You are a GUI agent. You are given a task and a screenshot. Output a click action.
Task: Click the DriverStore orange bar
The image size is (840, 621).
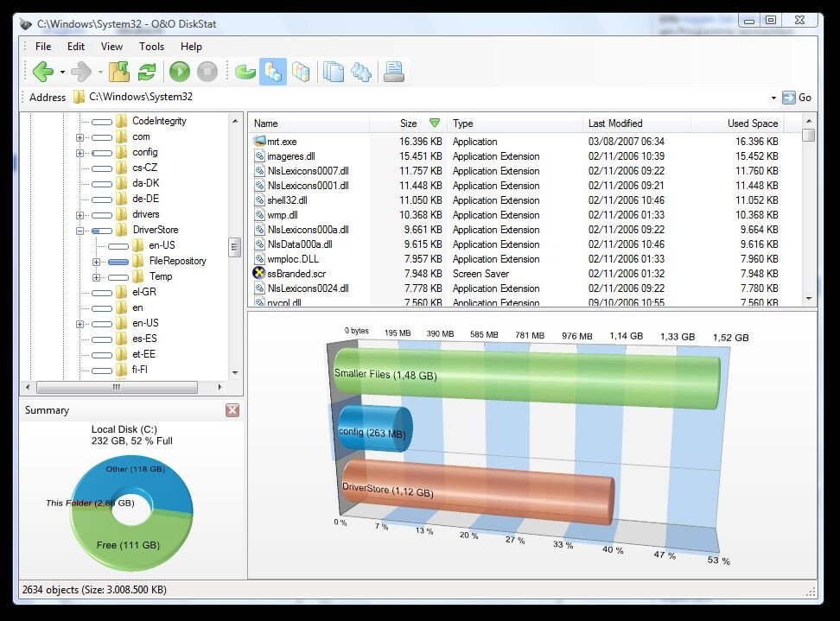pyautogui.click(x=478, y=491)
